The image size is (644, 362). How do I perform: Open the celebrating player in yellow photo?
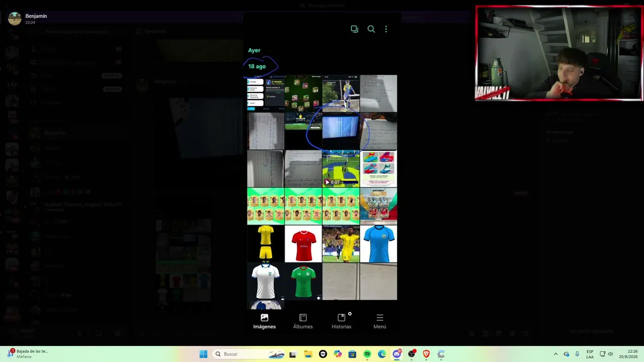[341, 243]
